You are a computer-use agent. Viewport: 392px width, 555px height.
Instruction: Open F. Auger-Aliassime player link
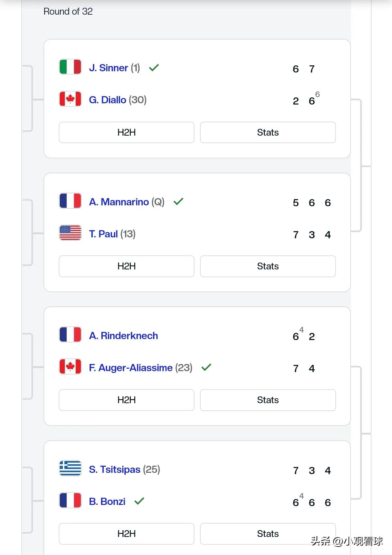coord(131,368)
